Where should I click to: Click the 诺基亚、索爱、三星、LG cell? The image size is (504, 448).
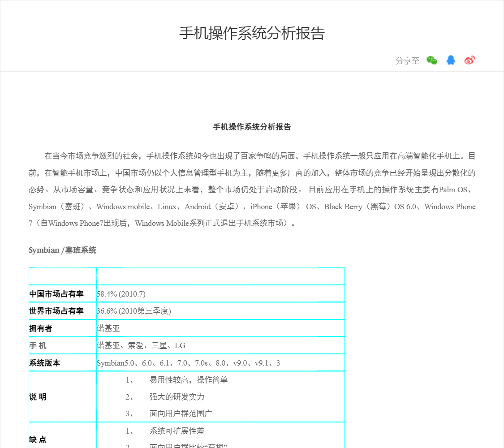pos(220,345)
